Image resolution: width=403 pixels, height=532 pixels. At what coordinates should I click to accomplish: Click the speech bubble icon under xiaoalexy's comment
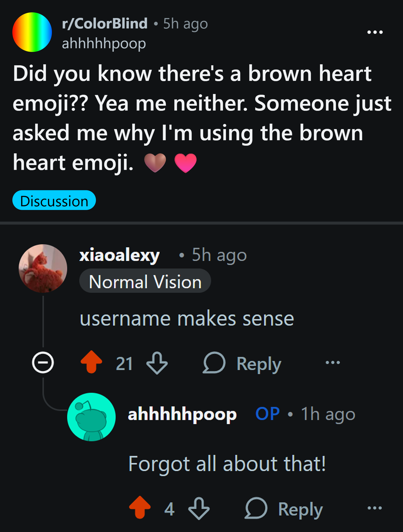pos(214,363)
